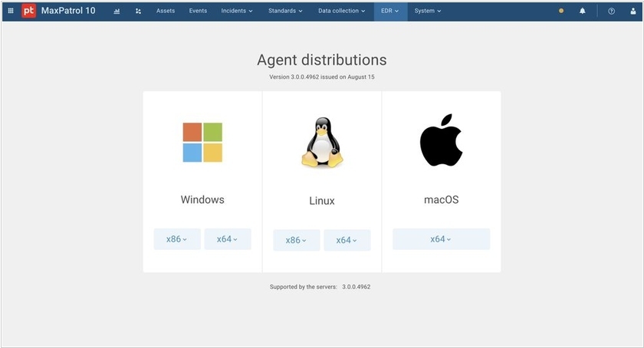Choose the Linux x86 agent distribution

click(x=296, y=240)
